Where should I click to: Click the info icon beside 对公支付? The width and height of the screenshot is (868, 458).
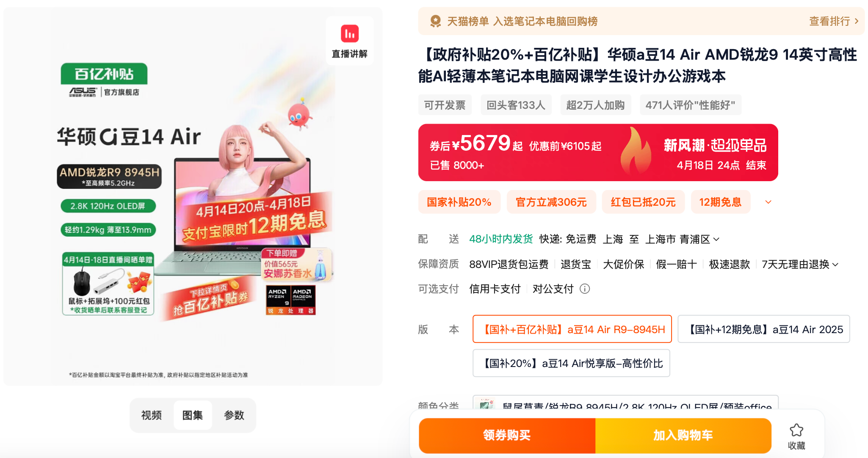click(x=585, y=289)
